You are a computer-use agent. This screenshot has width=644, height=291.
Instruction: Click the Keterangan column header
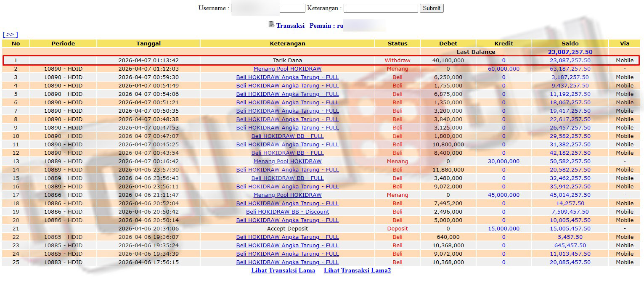tap(287, 43)
